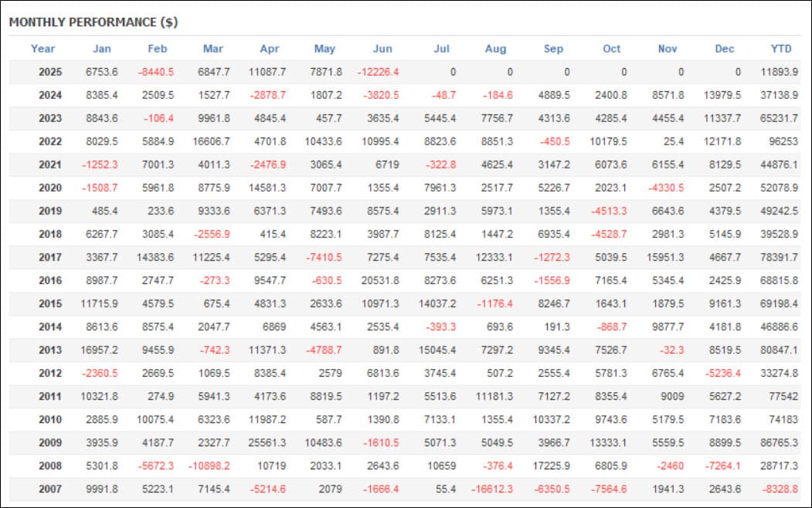Click the 17225.9 September 2008 value
This screenshot has width=812, height=508.
(551, 466)
